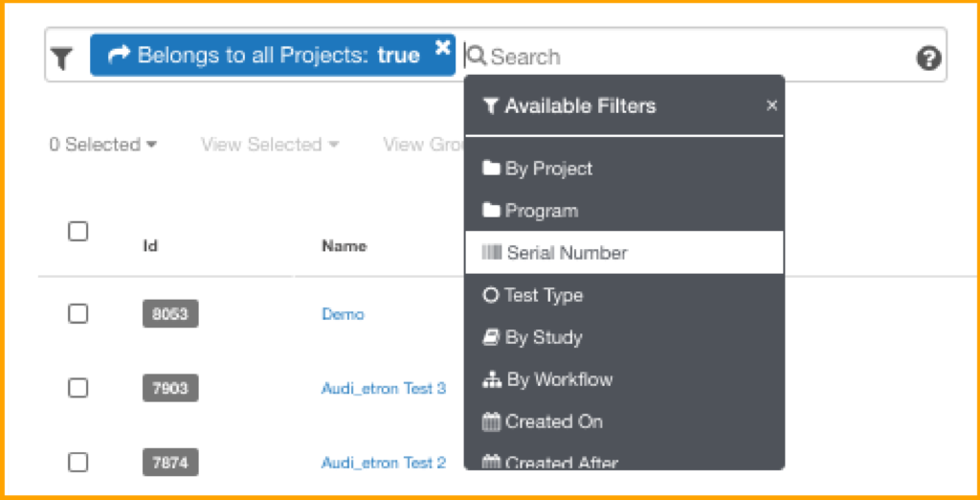The width and height of the screenshot is (980, 500).
Task: Click the 8053 id badge
Action: click(170, 313)
